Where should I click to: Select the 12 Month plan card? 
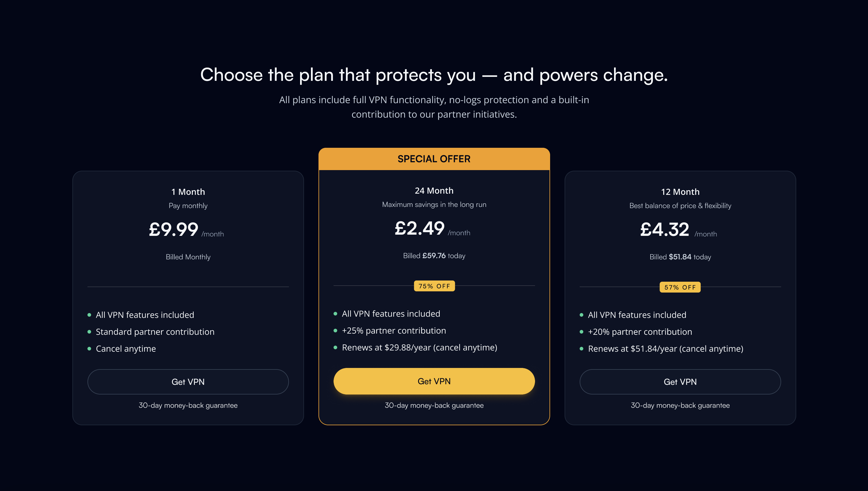(x=680, y=297)
